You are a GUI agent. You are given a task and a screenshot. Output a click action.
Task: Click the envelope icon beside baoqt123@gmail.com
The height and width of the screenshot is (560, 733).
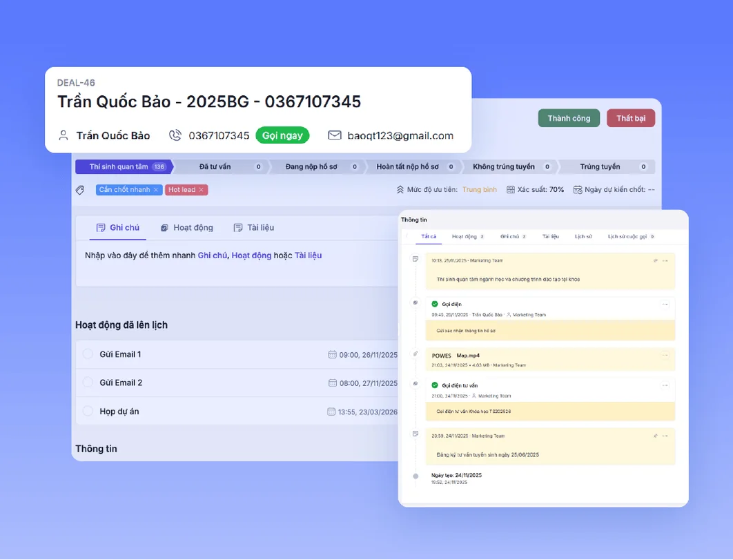click(x=334, y=135)
